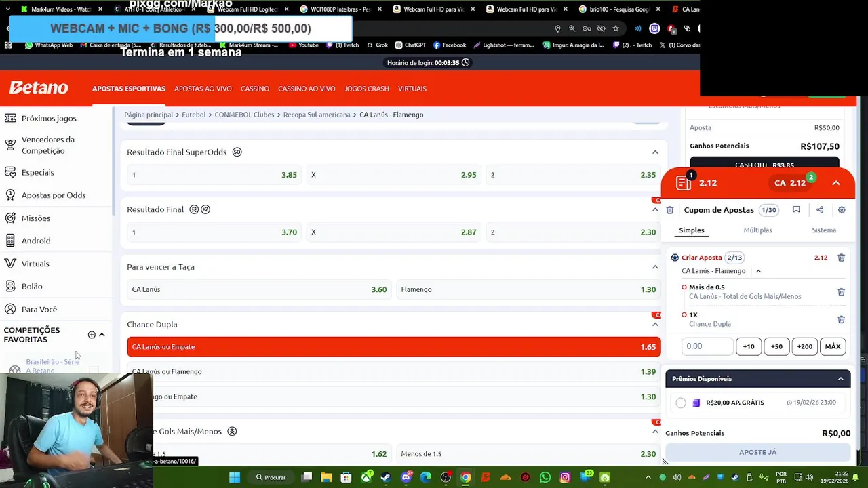The width and height of the screenshot is (868, 488).
Task: Collapse the Chance Dupla section
Action: (655, 324)
